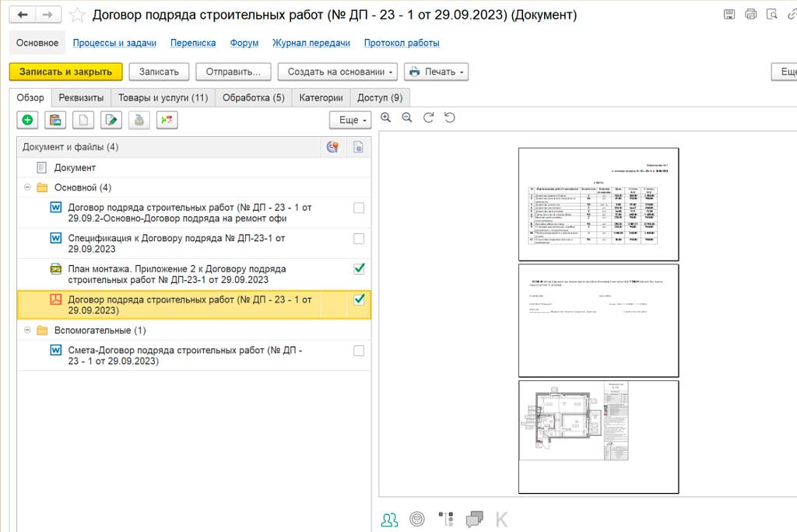Click the save diskette icon in title bar
Viewport: 797px width, 532px height.
(729, 14)
